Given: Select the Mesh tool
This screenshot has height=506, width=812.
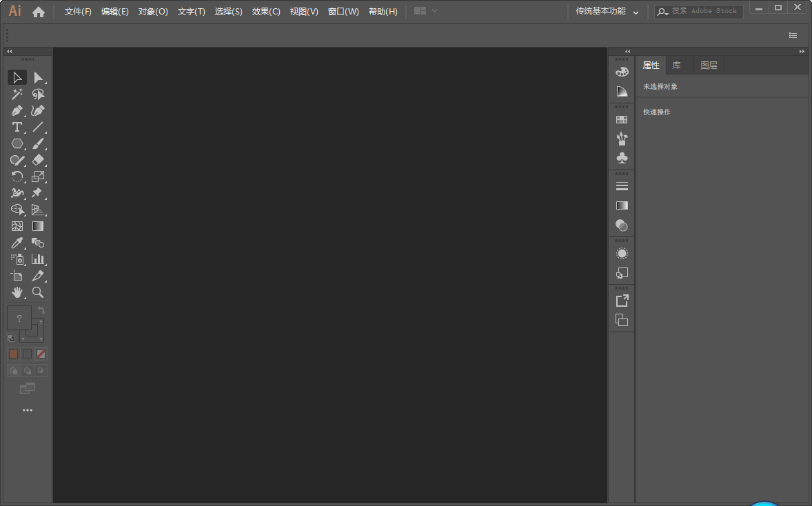Looking at the screenshot, I should [17, 226].
